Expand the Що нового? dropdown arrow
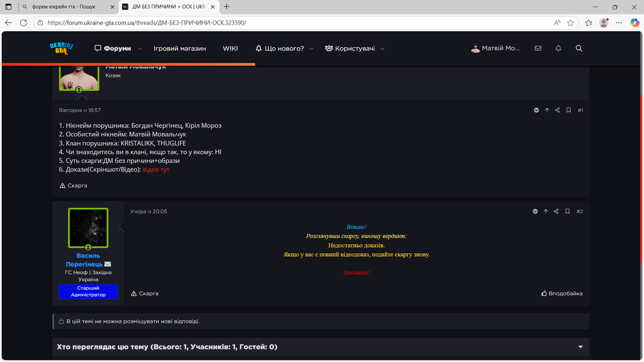Screen dimensions: 644x362 click(x=311, y=49)
